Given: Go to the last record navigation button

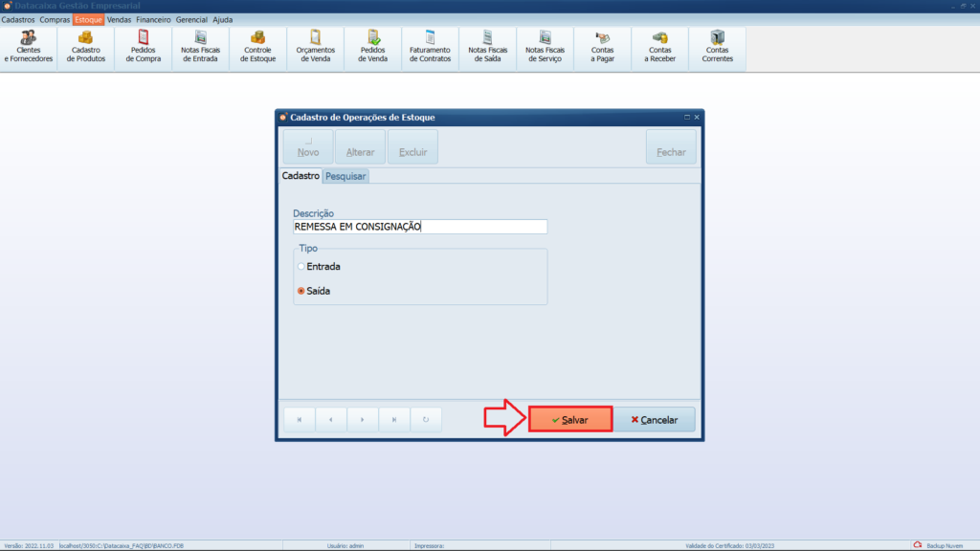Looking at the screenshot, I should 394,420.
